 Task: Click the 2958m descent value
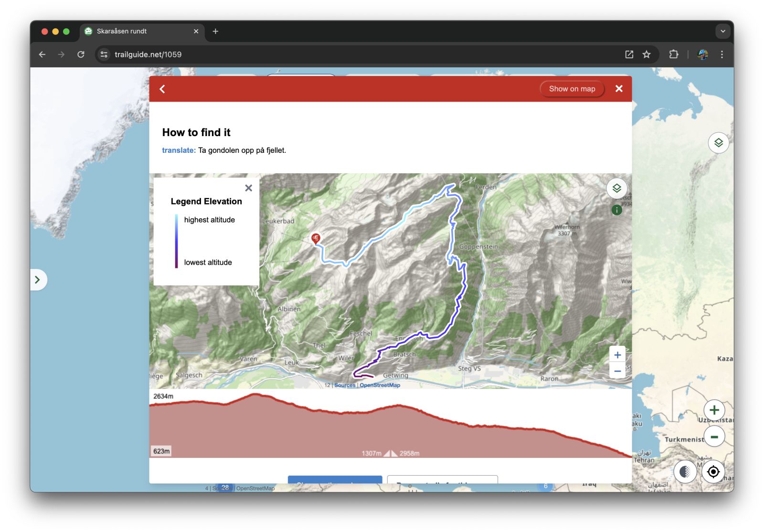[x=410, y=453]
